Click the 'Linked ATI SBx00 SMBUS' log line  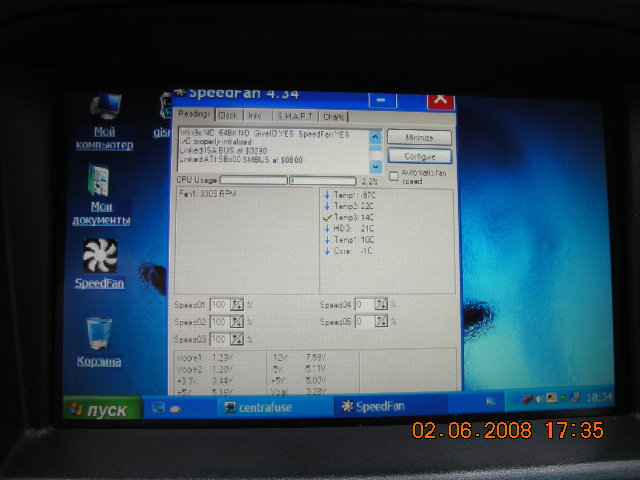pos(241,160)
